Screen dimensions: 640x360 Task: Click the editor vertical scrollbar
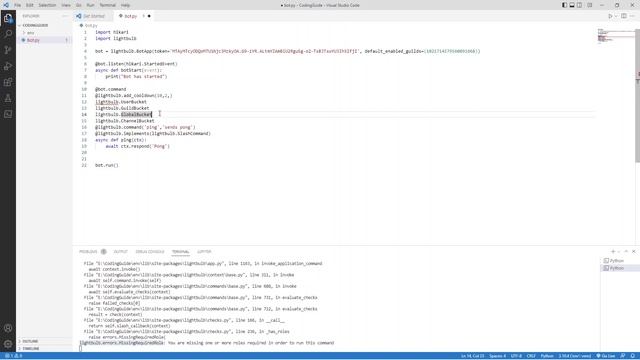click(x=638, y=96)
